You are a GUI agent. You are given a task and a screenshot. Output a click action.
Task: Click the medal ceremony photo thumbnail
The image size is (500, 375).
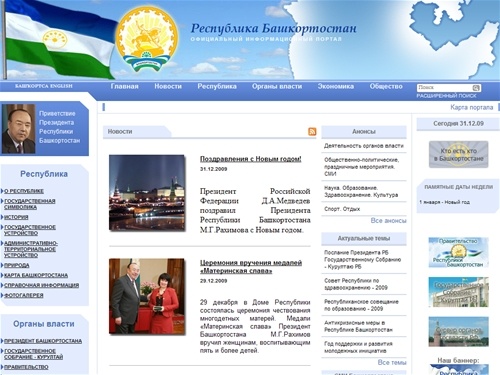147,296
